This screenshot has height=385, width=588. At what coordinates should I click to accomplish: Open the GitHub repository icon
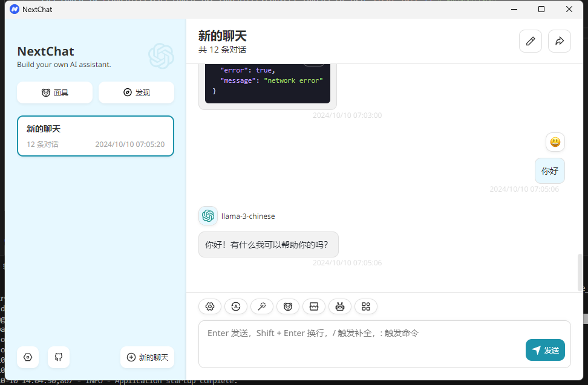tap(59, 357)
